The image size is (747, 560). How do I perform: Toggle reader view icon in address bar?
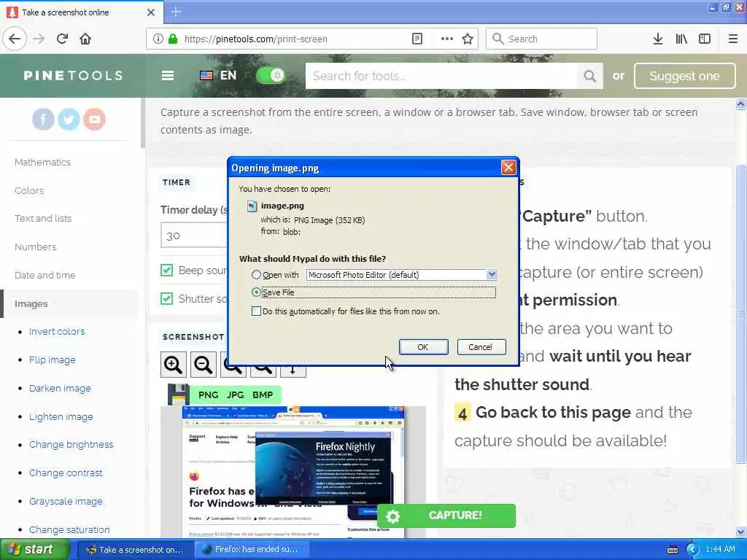417,39
